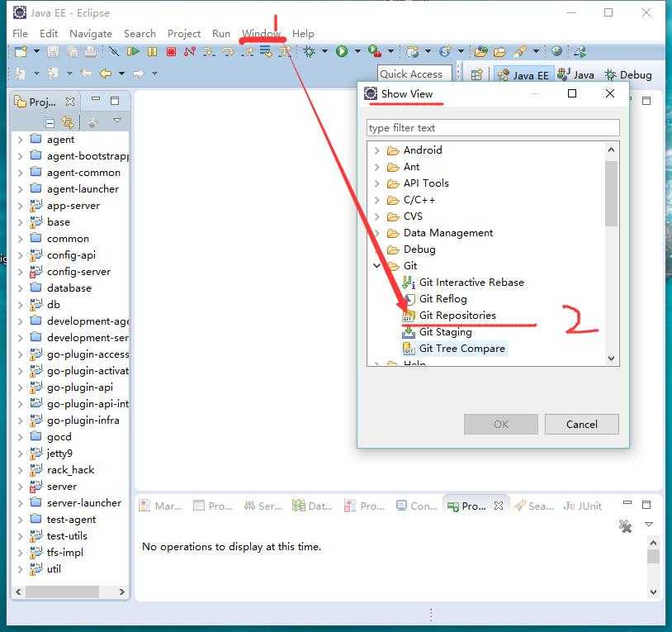672x632 pixels.
Task: Expand the Ant folder
Action: click(x=376, y=167)
